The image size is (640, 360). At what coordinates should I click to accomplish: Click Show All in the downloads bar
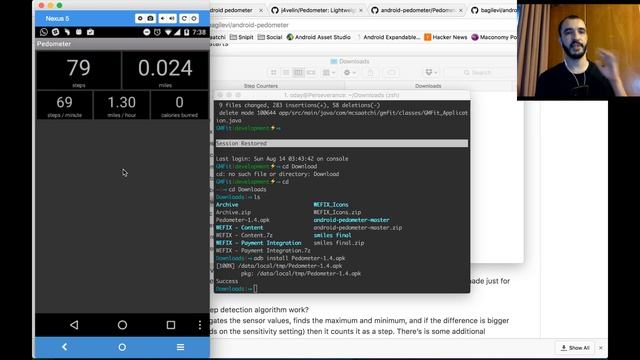pos(575,348)
